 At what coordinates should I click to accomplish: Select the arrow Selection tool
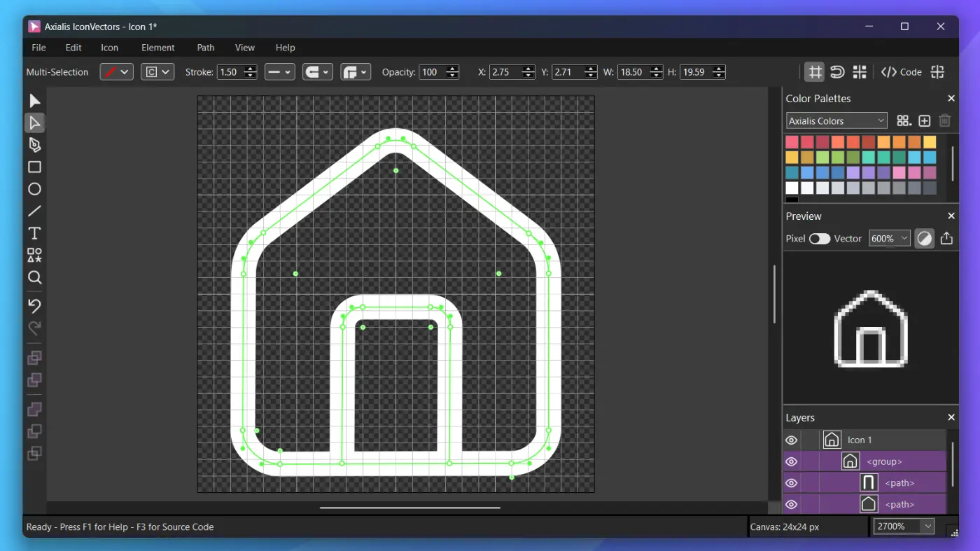pos(34,101)
